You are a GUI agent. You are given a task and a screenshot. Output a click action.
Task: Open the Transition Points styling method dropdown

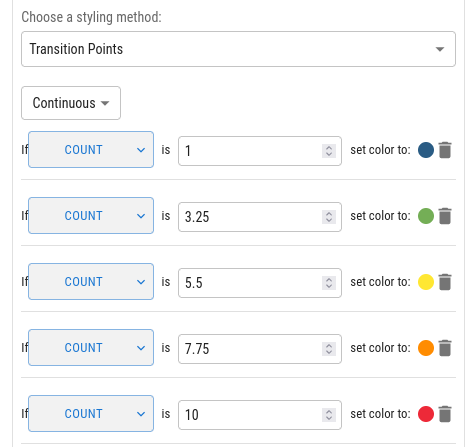coord(238,49)
